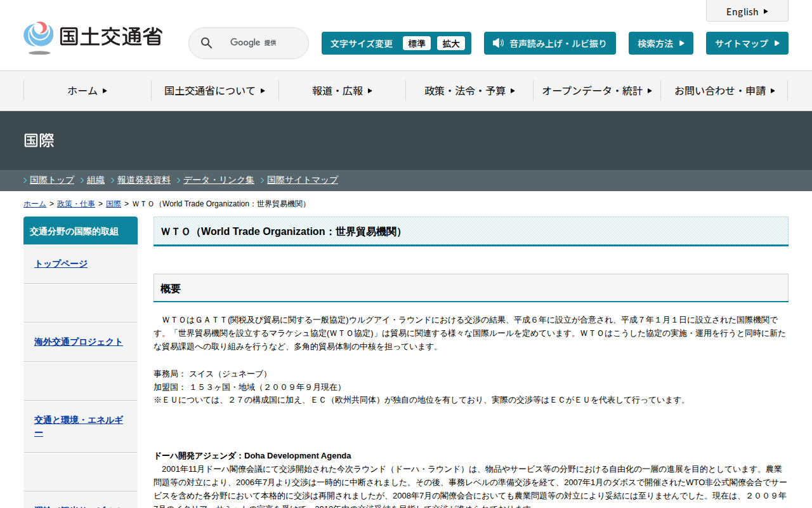
Task: Open the 海外交通プロジェクト sidebar link
Action: tap(79, 342)
